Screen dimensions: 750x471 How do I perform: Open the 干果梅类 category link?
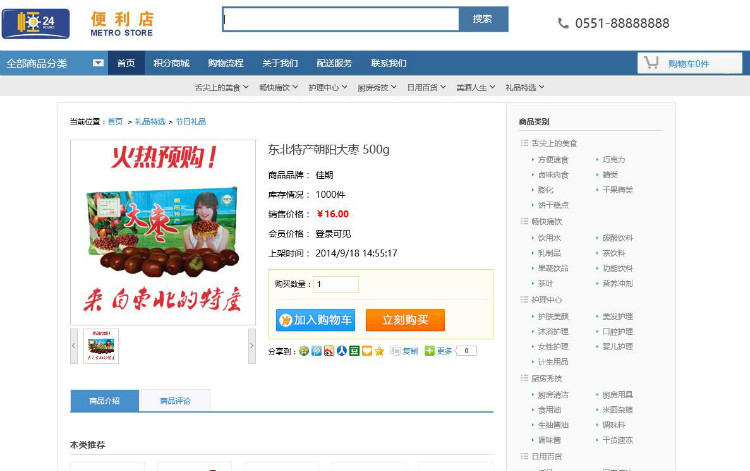tap(618, 189)
